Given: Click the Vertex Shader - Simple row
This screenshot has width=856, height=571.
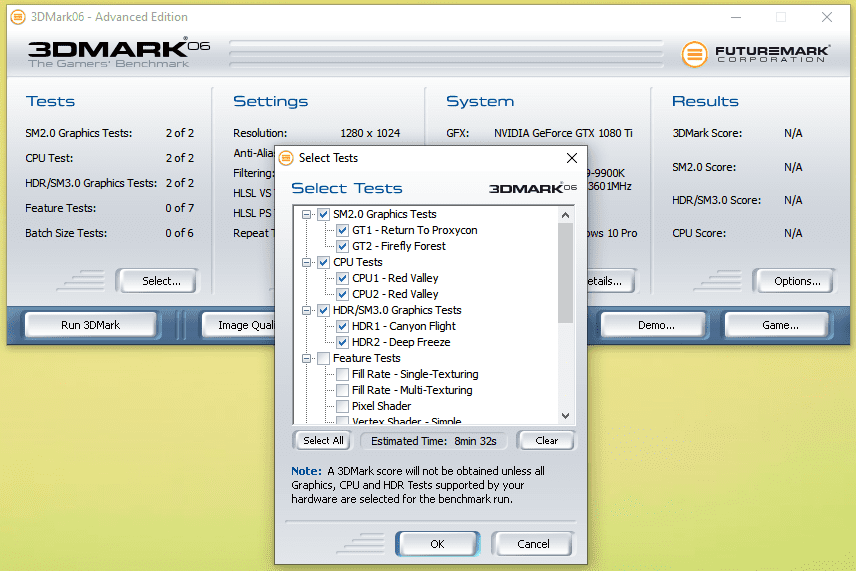Looking at the screenshot, I should [x=407, y=421].
